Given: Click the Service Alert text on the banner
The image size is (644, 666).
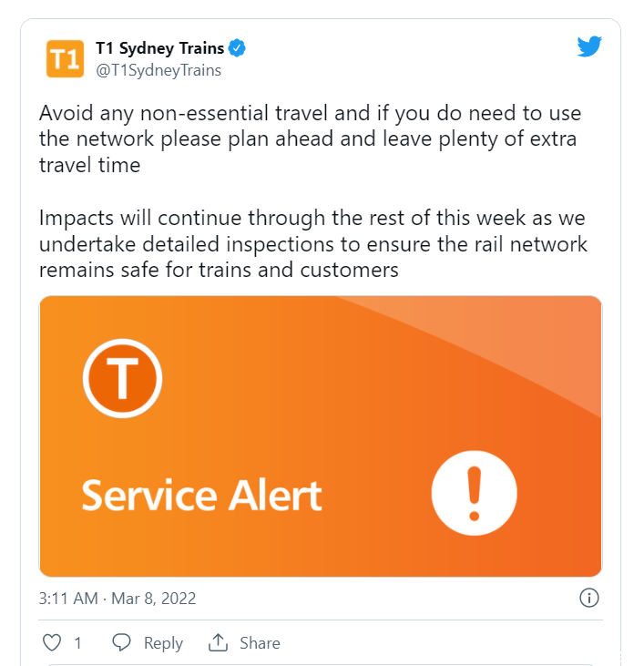Looking at the screenshot, I should pos(201,495).
